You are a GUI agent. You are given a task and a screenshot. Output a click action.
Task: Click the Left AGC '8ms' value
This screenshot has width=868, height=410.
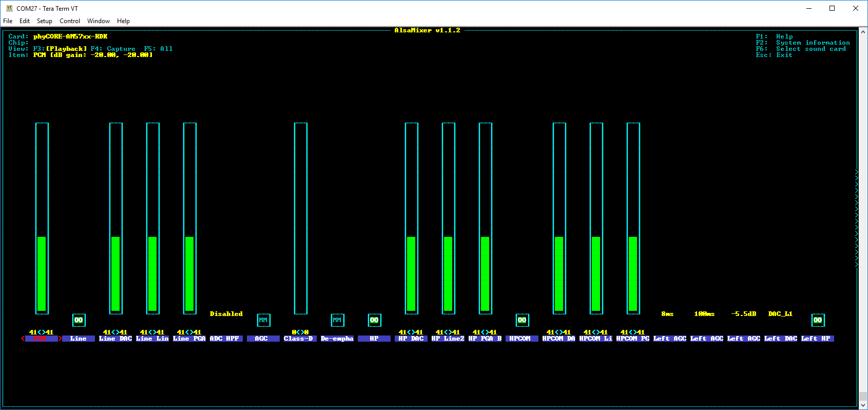coord(667,314)
